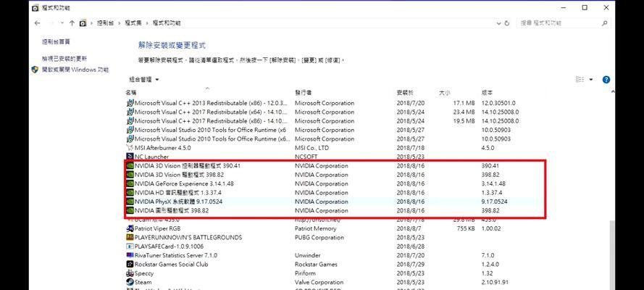Image resolution: width=644 pixels, height=290 pixels.
Task: Open 檢視已安裝的更新 link
Action: 64,59
